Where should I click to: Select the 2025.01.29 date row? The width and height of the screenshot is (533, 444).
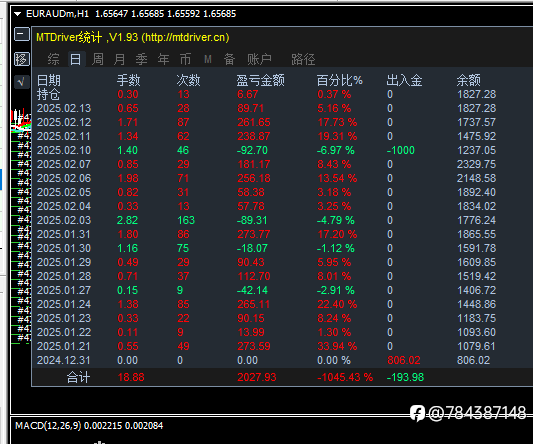coord(64,262)
